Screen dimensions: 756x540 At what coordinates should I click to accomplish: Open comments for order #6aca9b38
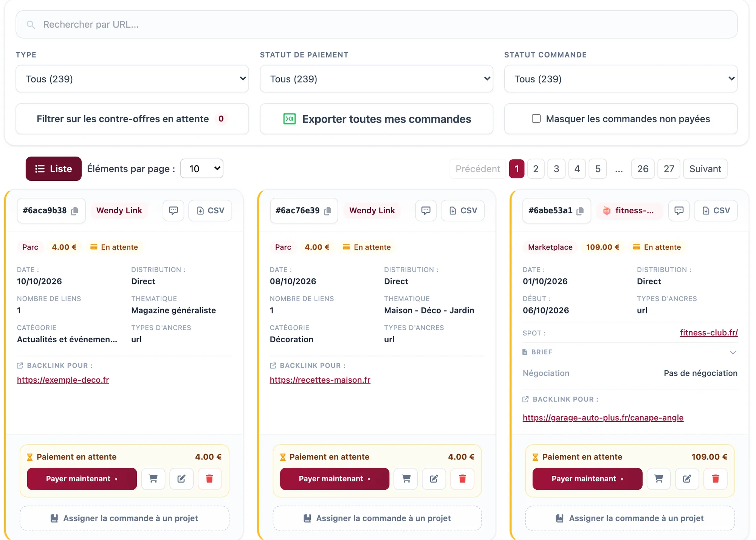pos(174,211)
